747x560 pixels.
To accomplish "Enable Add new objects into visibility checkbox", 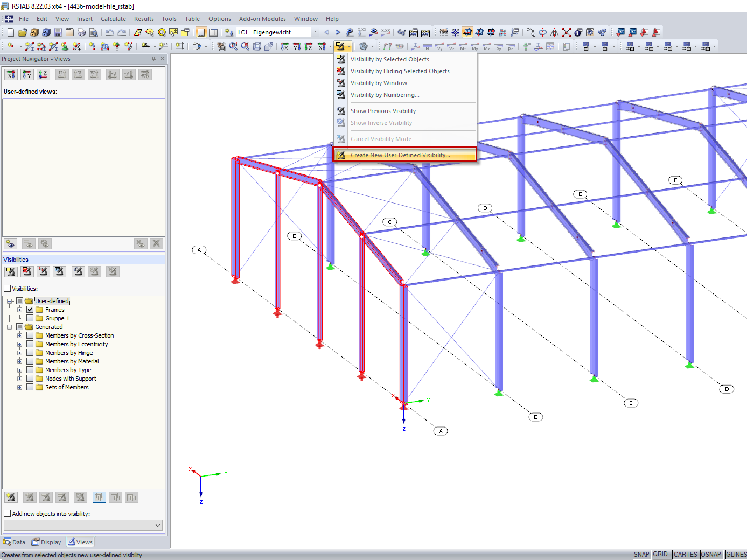I will [x=8, y=514].
